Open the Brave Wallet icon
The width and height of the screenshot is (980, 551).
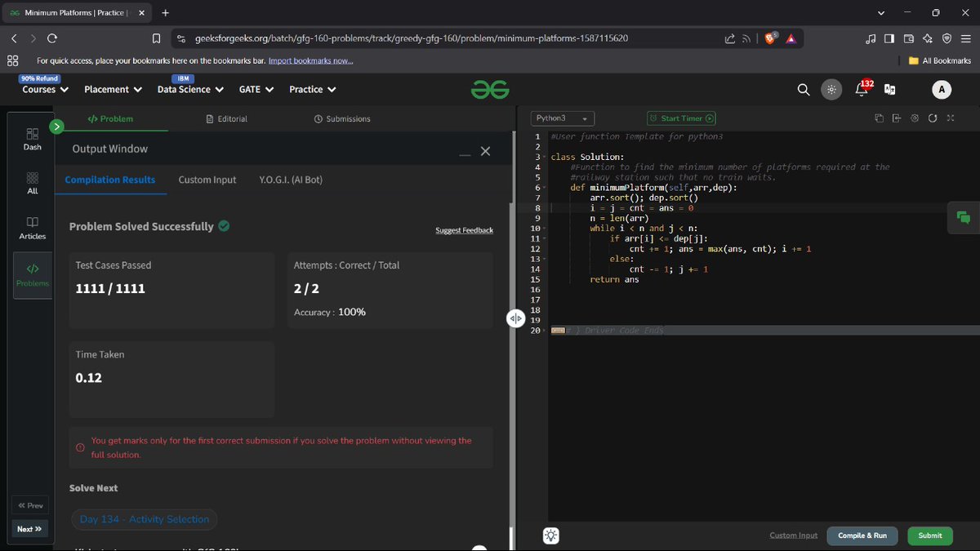908,38
